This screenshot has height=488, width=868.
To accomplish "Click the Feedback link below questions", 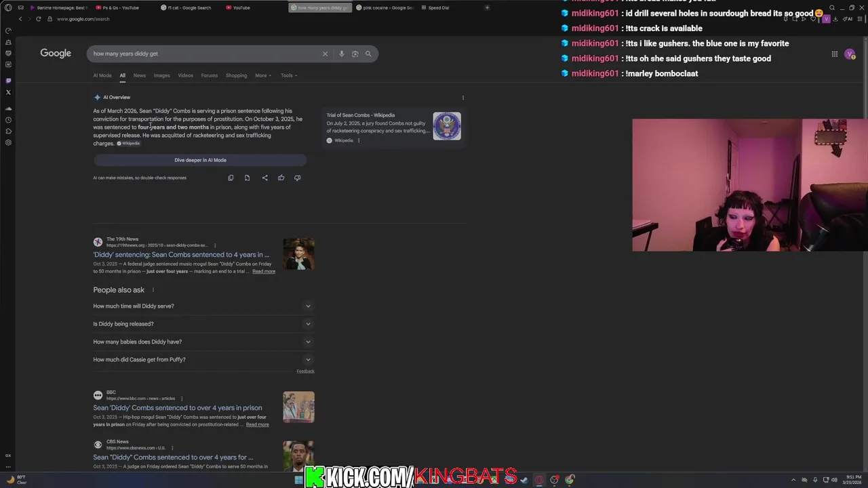I will coord(305,371).
